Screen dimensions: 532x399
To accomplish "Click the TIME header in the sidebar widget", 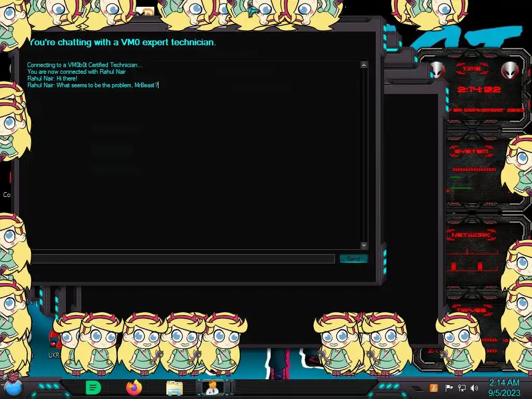I will click(472, 69).
